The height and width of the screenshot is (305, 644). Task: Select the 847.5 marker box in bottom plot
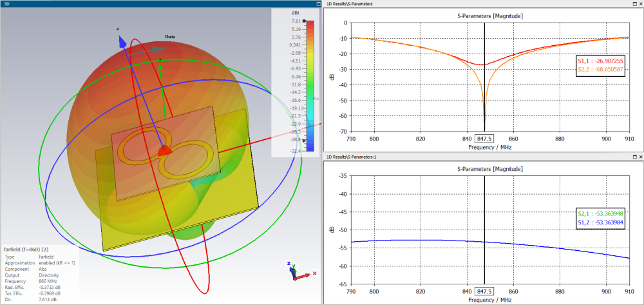485,291
